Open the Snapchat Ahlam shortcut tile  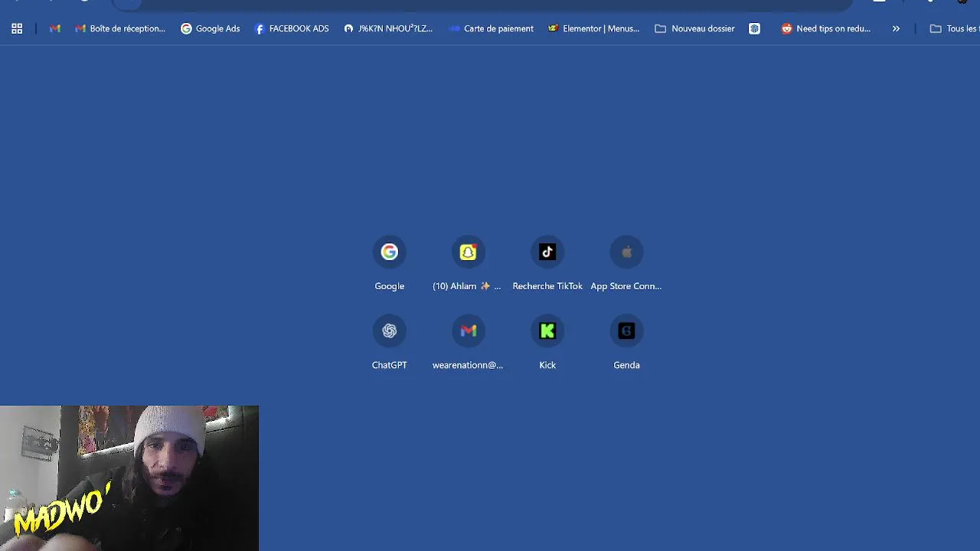coord(468,264)
